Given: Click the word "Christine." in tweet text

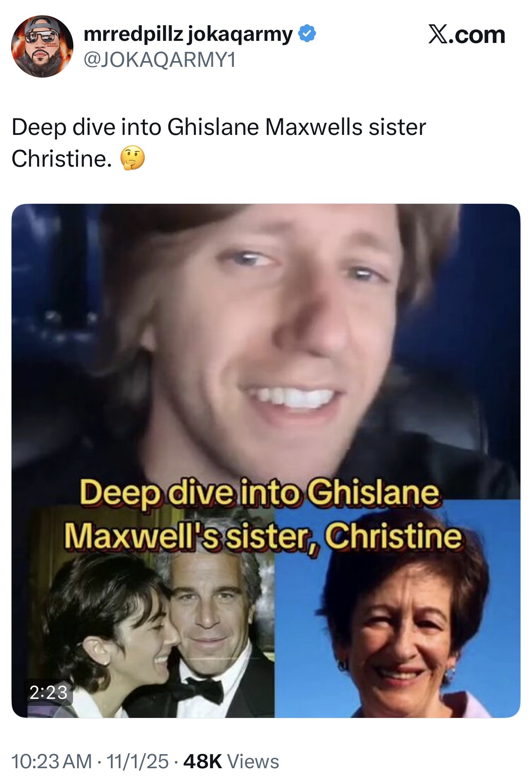Looking at the screenshot, I should 61,158.
